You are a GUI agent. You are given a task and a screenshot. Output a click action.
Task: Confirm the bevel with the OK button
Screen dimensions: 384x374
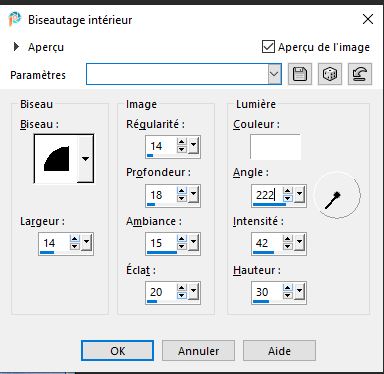tap(117, 351)
